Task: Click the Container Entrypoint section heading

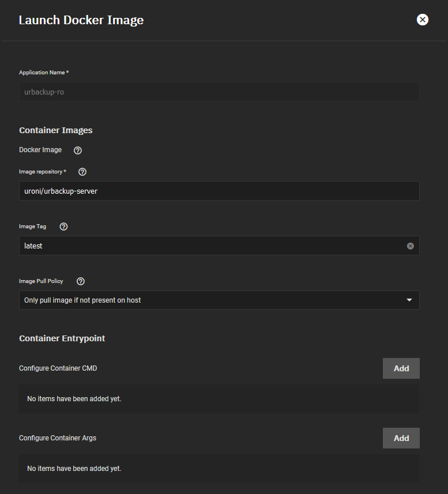Action: [62, 338]
